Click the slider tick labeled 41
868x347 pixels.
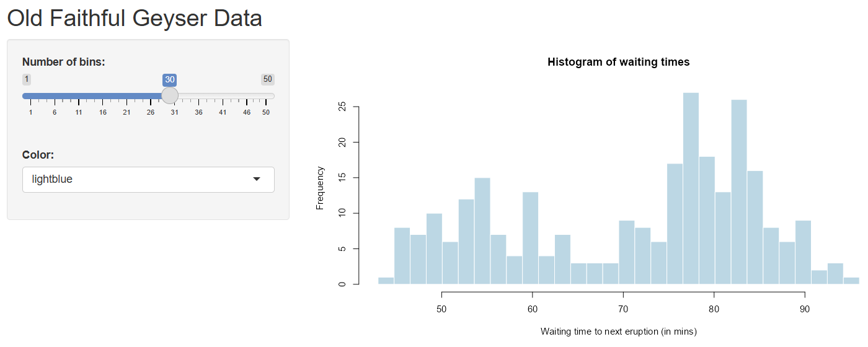tap(223, 112)
